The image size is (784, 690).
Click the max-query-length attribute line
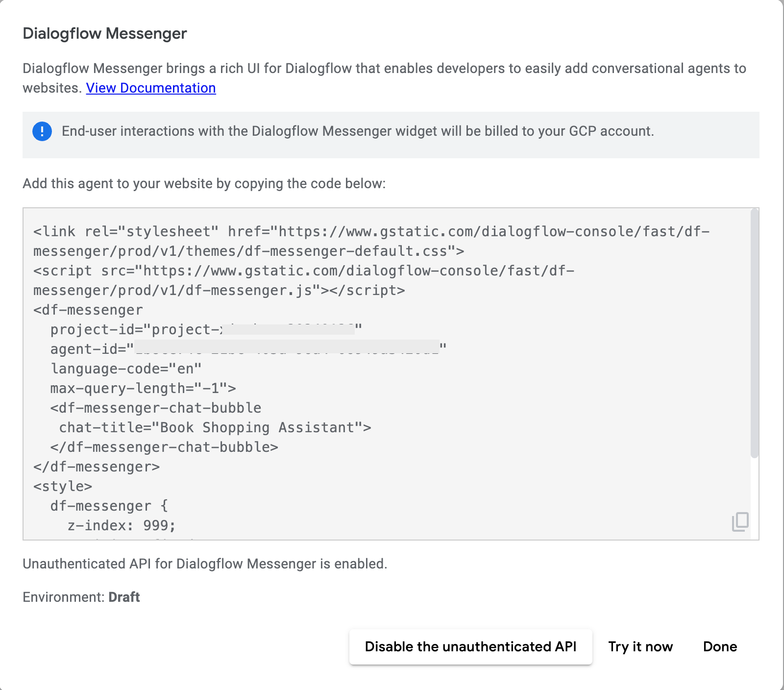click(x=143, y=389)
